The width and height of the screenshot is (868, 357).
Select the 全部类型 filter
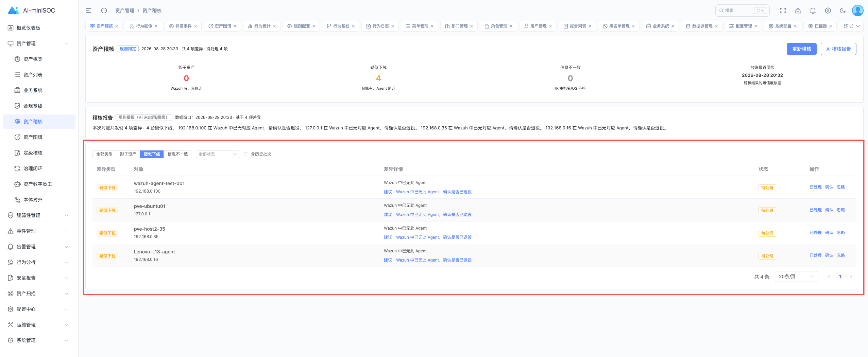point(104,154)
